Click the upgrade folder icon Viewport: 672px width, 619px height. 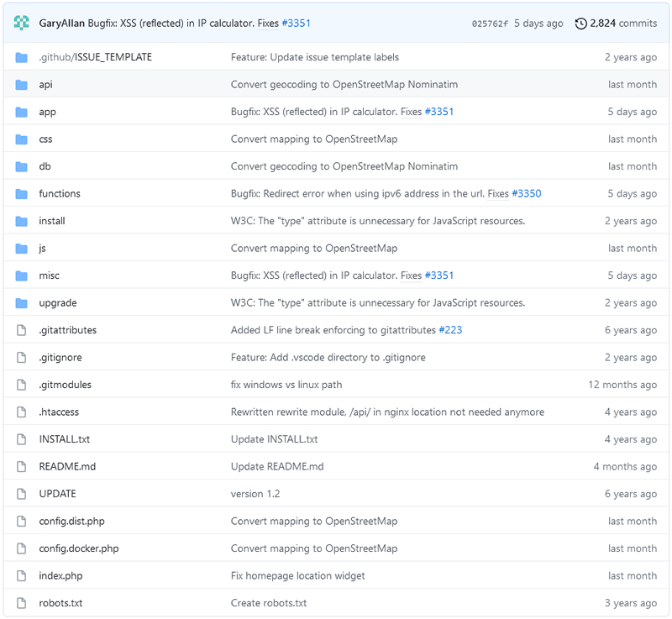click(21, 303)
